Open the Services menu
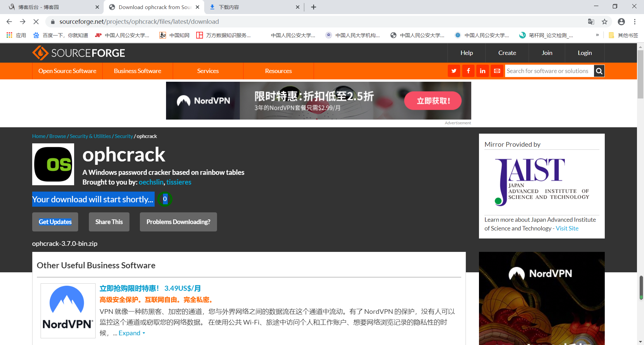Viewport: 644px width, 345px height. [x=208, y=71]
